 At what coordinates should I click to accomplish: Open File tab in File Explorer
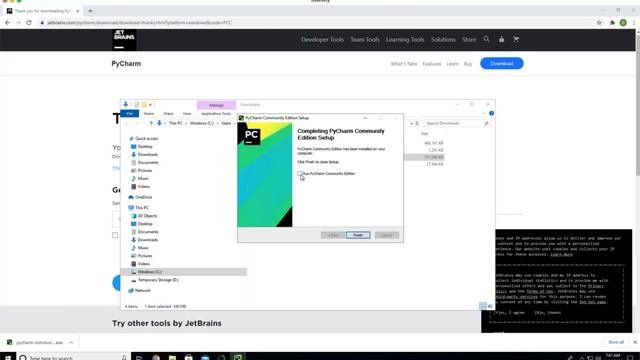[x=130, y=113]
